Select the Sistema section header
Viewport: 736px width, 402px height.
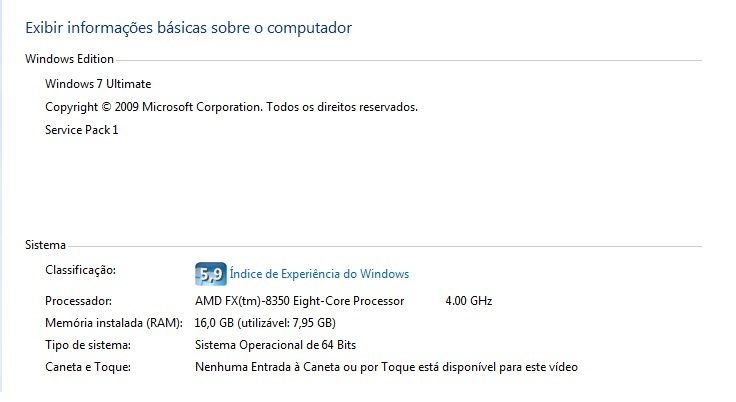[45, 245]
